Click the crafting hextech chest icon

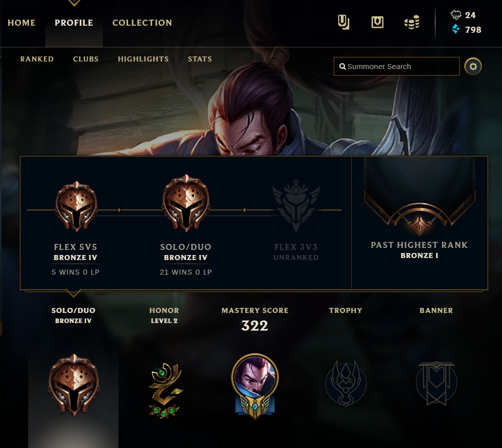tap(378, 22)
